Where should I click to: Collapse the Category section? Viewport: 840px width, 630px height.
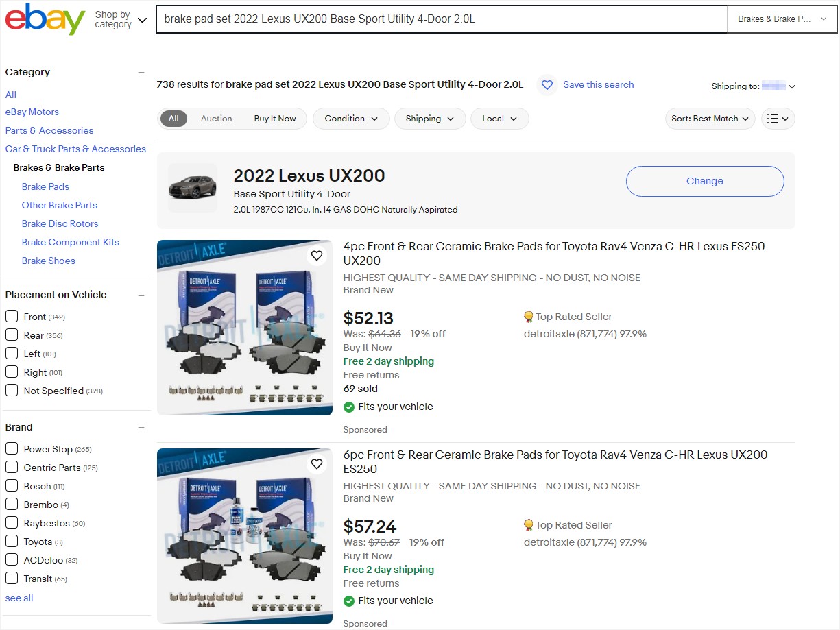tap(141, 72)
